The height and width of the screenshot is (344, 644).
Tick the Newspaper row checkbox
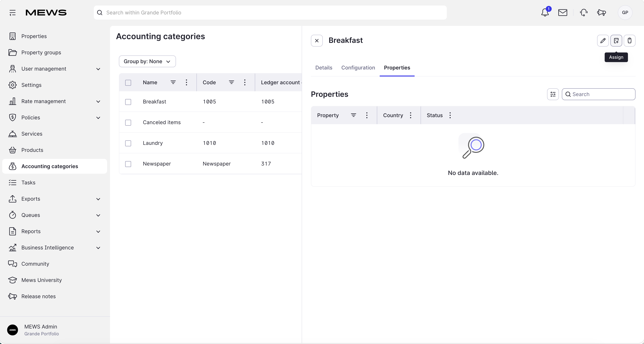(128, 164)
